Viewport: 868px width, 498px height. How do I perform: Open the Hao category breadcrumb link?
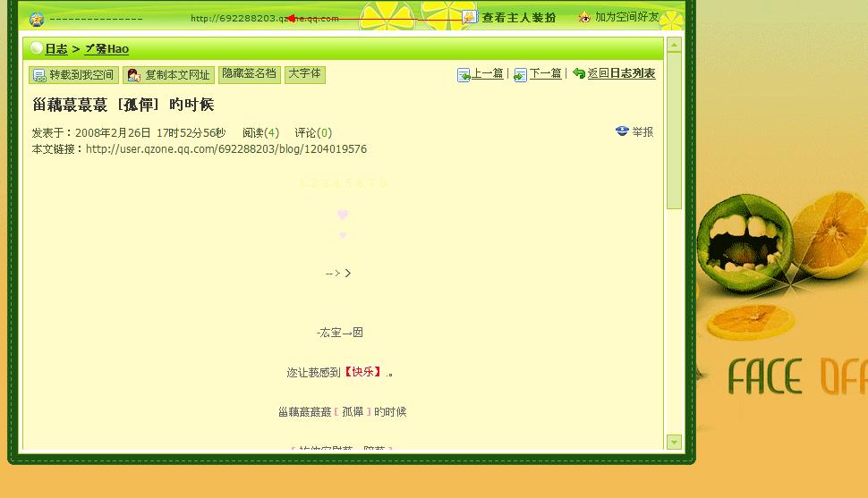[x=106, y=49]
